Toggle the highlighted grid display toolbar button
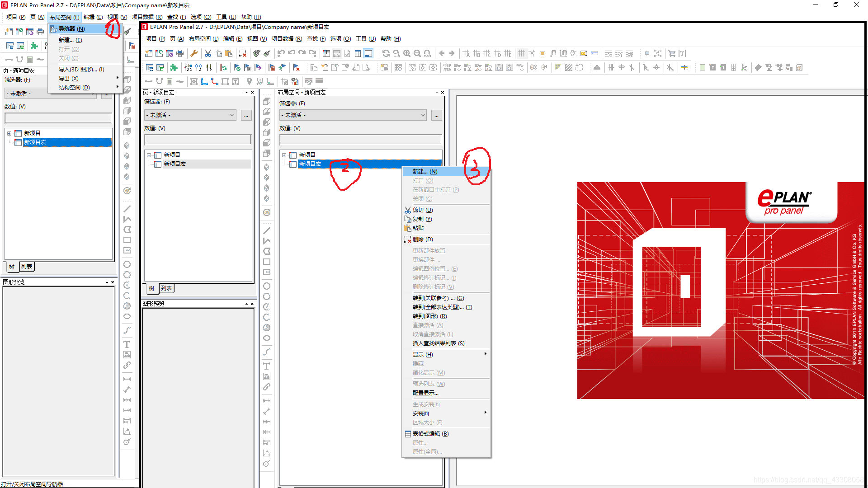Image resolution: width=868 pixels, height=488 pixels. point(521,53)
